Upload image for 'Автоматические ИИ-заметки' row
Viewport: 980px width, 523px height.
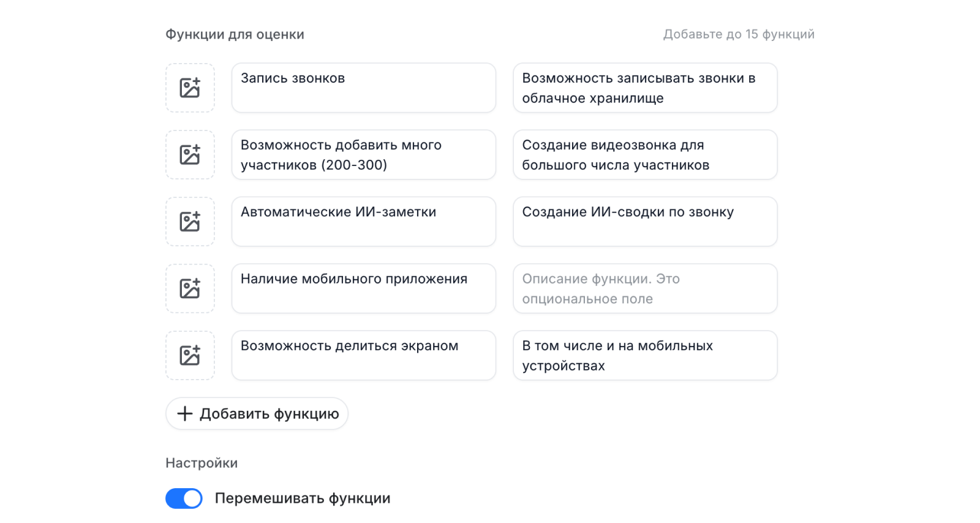(x=190, y=221)
